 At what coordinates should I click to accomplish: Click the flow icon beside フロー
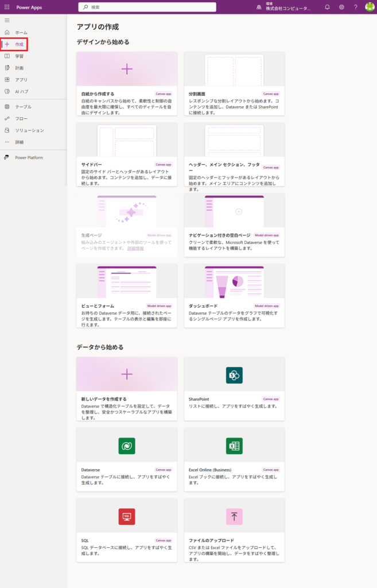pyautogui.click(x=7, y=118)
